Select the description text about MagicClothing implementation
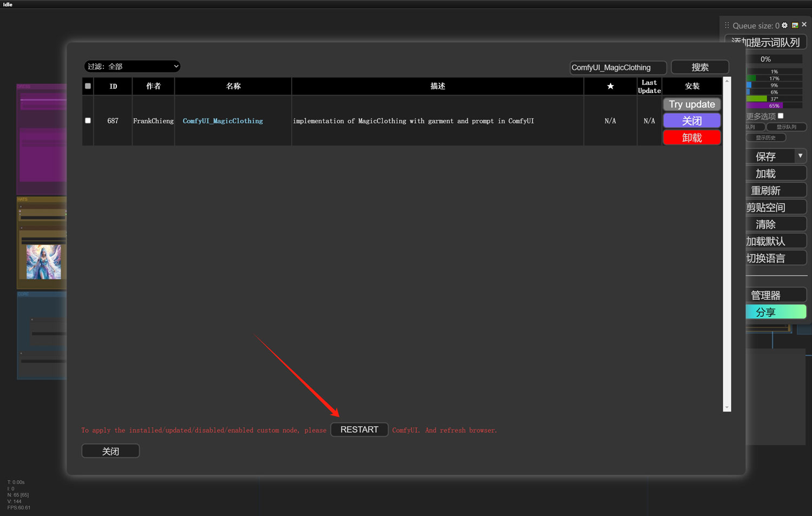Image resolution: width=812 pixels, height=516 pixels. click(414, 121)
